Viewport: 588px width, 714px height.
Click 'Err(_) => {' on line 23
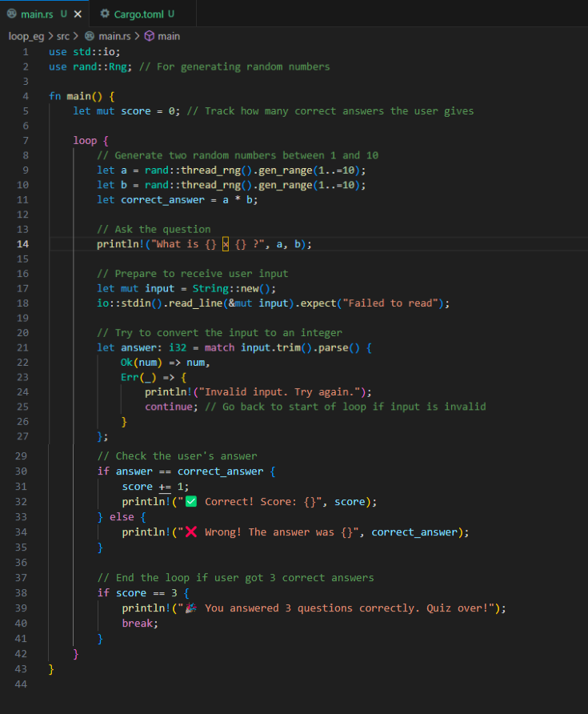click(154, 378)
